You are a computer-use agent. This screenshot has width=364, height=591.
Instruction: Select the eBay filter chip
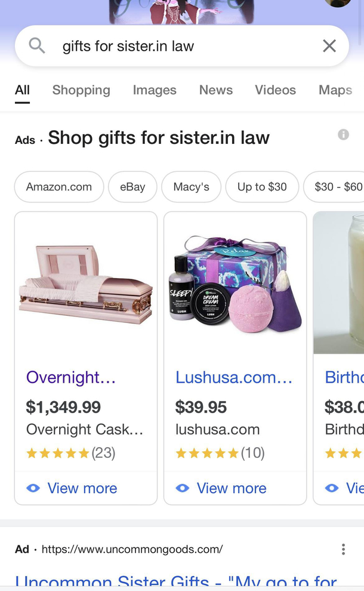(x=132, y=187)
